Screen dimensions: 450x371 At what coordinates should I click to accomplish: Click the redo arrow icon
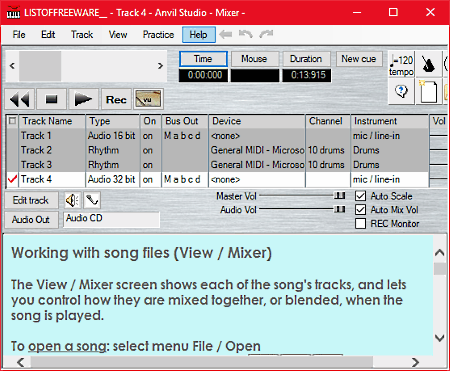[x=266, y=34]
